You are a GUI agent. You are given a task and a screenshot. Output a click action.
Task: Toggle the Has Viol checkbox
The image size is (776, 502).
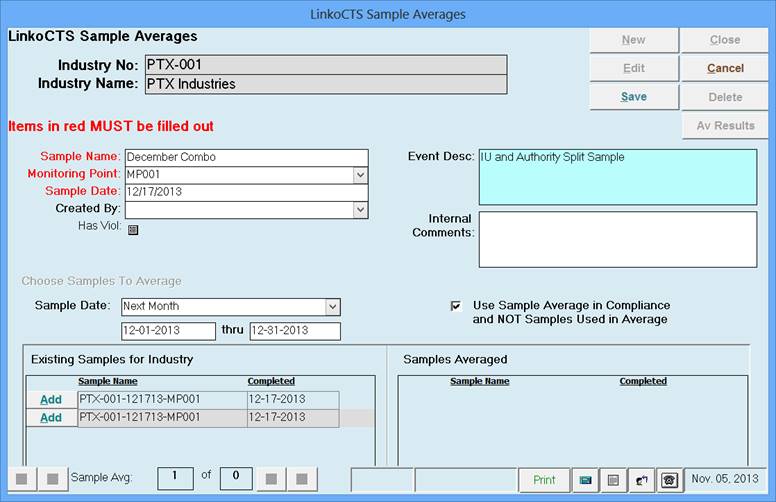(x=133, y=230)
